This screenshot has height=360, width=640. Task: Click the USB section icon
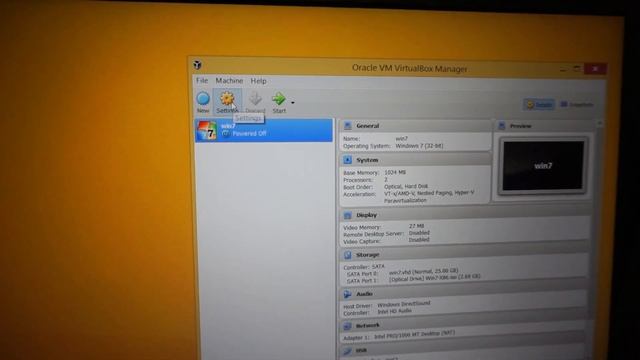coord(347,351)
